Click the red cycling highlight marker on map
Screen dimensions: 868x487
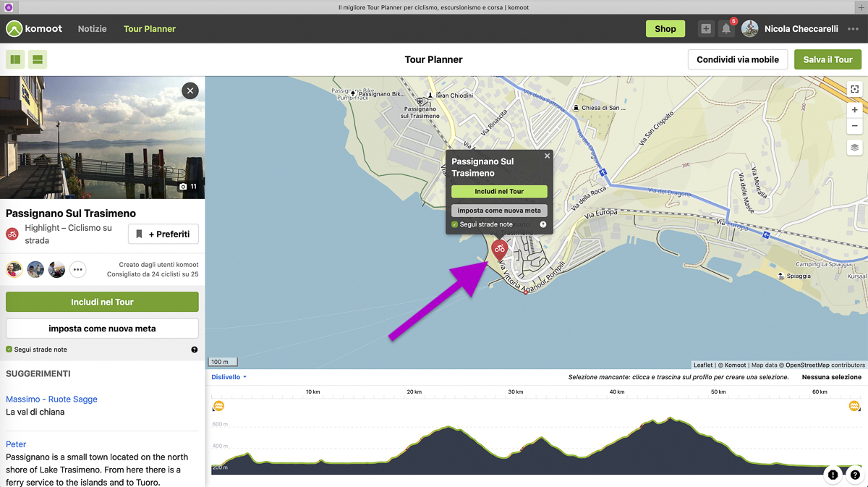(499, 250)
